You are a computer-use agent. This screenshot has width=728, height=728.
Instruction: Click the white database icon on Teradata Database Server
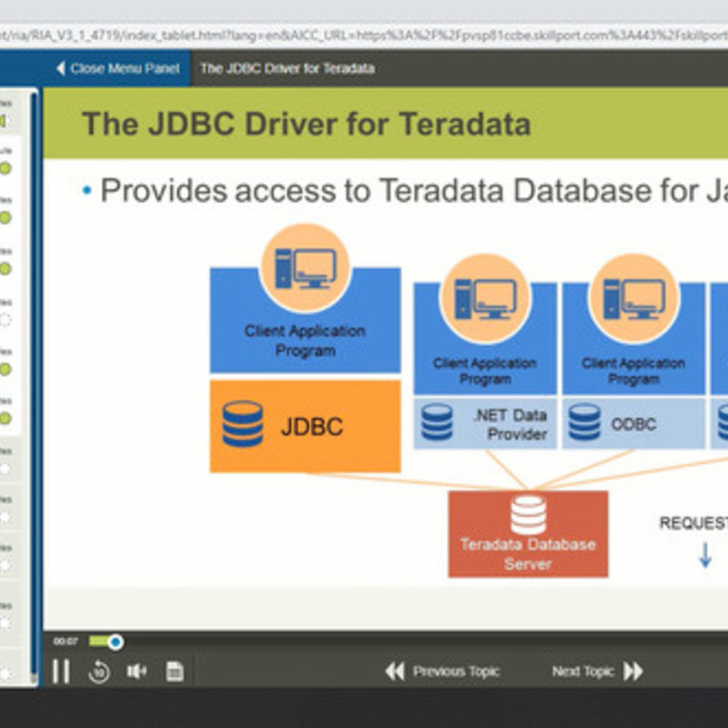[x=529, y=515]
